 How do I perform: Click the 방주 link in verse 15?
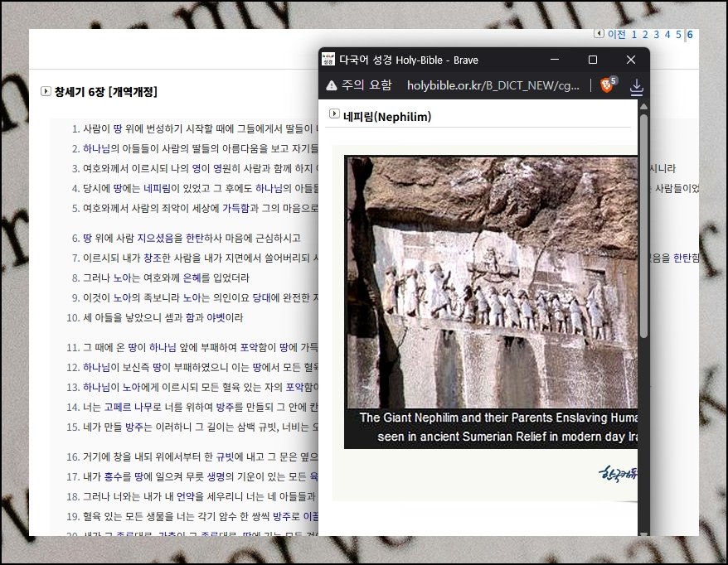tap(134, 427)
